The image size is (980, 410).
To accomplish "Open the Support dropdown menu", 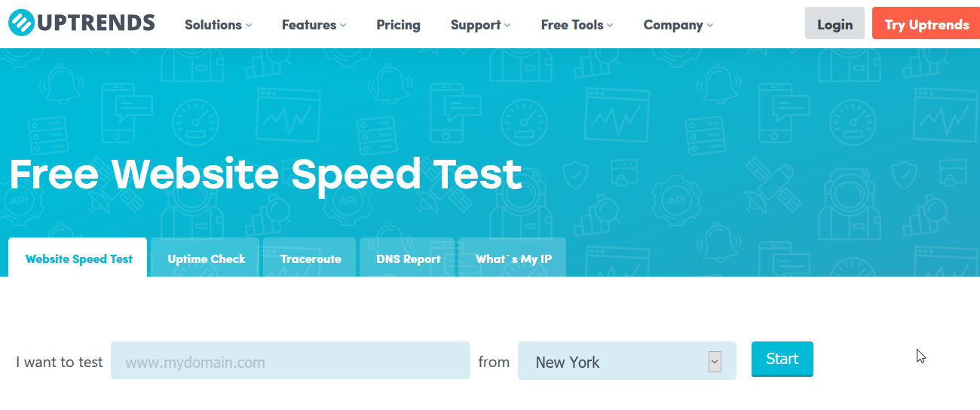I will click(x=480, y=25).
